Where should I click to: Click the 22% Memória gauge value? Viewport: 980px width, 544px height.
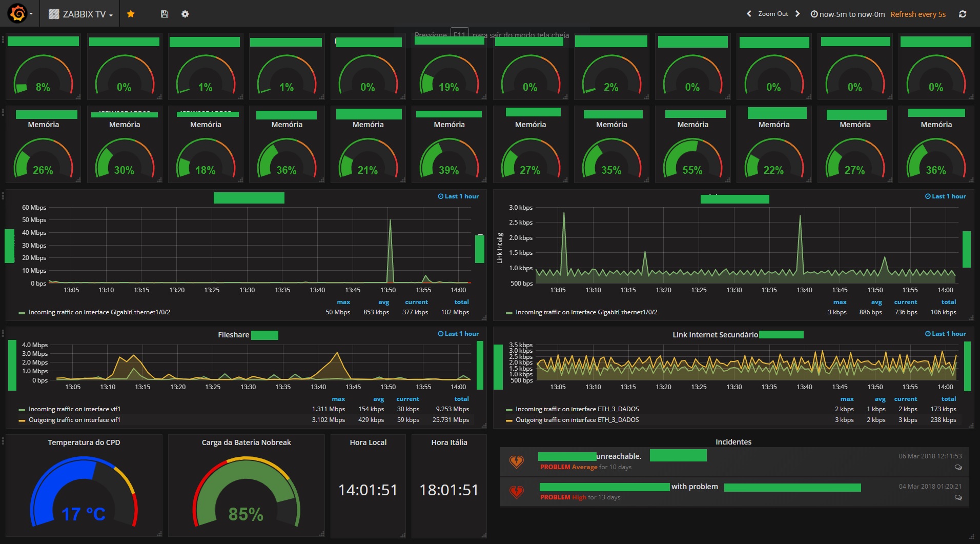[773, 170]
